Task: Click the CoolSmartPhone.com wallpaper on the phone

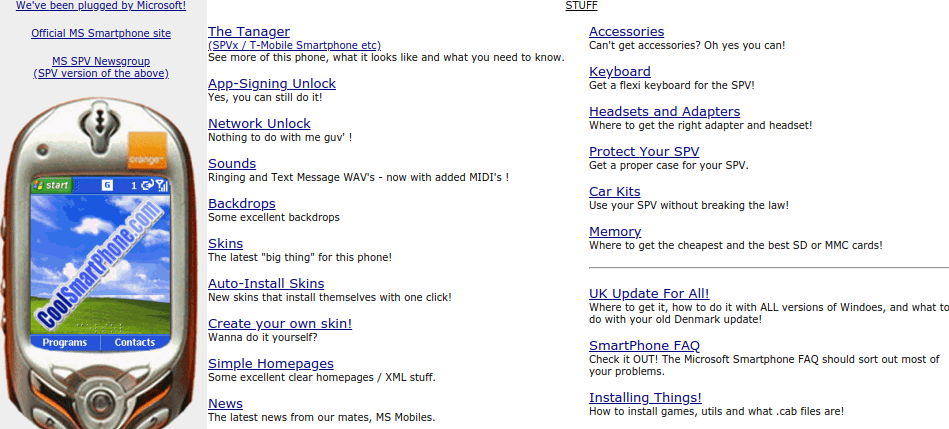Action: pos(101,264)
